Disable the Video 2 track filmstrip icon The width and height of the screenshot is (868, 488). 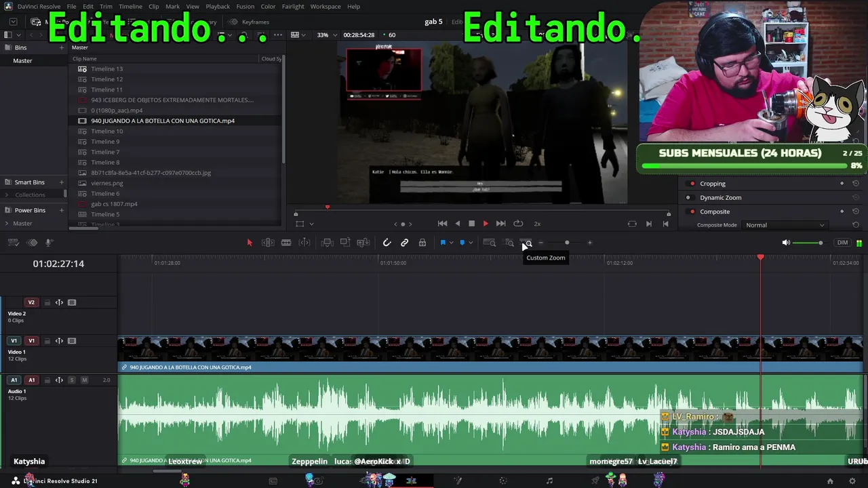click(x=72, y=302)
